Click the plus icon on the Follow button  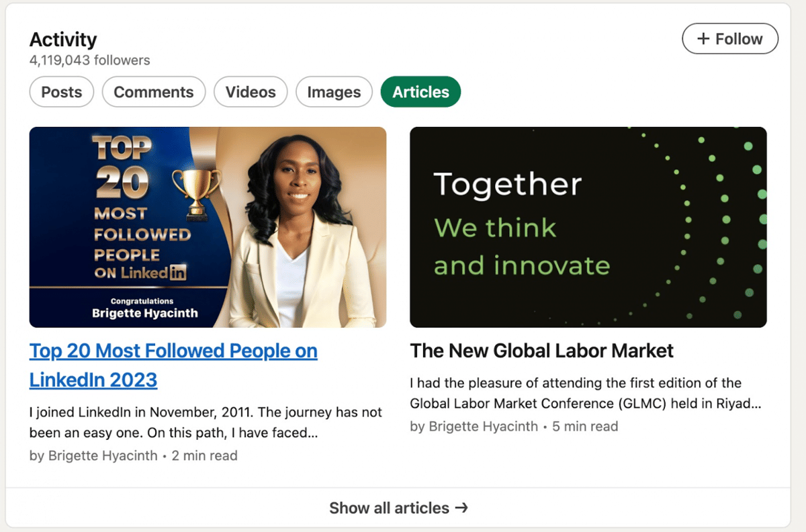pyautogui.click(x=704, y=38)
